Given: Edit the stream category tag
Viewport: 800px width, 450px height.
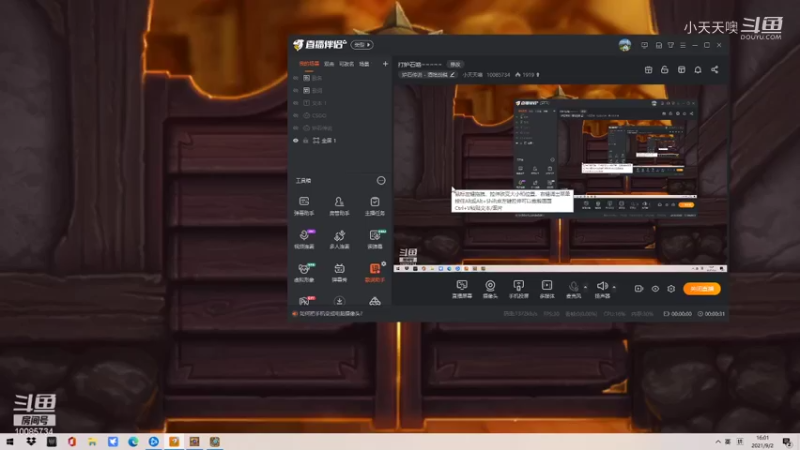Looking at the screenshot, I should 428,75.
